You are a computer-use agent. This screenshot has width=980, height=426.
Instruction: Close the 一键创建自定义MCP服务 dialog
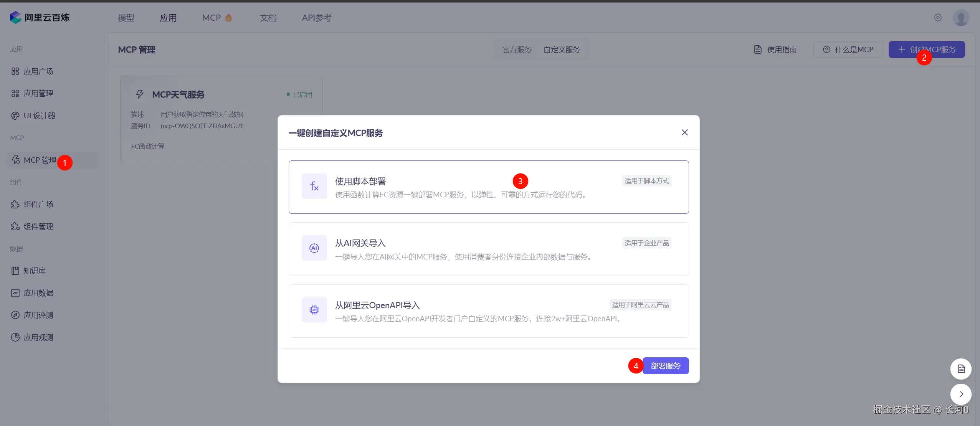(x=684, y=132)
